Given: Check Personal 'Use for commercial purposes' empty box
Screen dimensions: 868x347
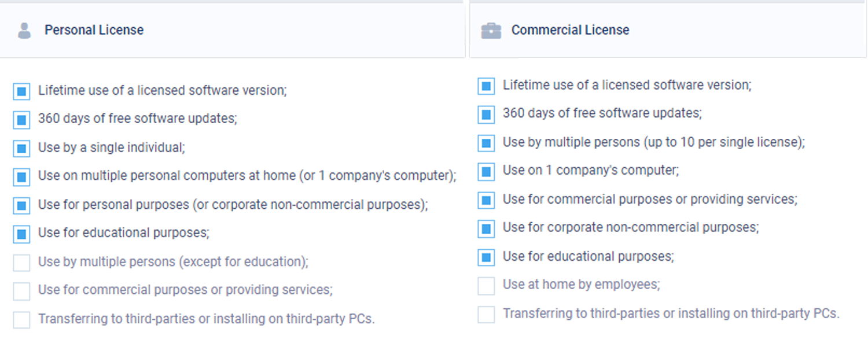Looking at the screenshot, I should (21, 291).
